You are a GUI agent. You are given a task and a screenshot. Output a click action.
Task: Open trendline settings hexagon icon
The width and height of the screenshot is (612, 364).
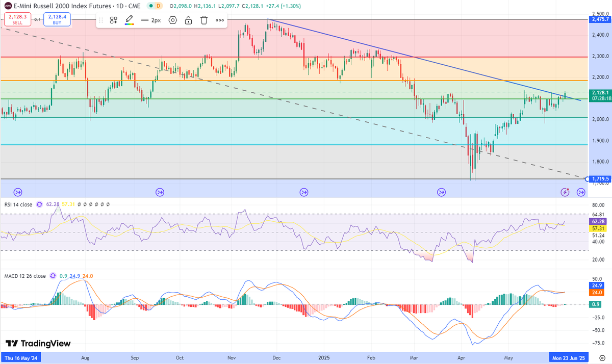pos(173,20)
